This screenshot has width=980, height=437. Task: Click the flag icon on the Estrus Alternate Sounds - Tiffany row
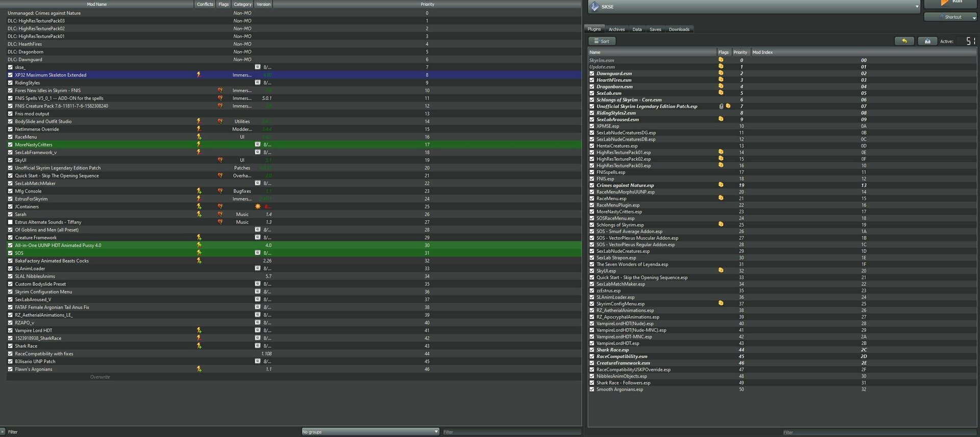[x=220, y=222]
